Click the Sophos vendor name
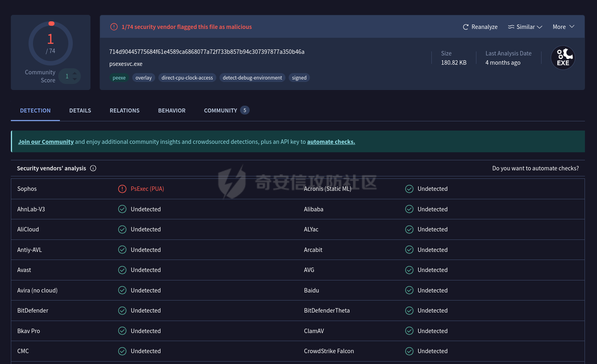 [27, 189]
